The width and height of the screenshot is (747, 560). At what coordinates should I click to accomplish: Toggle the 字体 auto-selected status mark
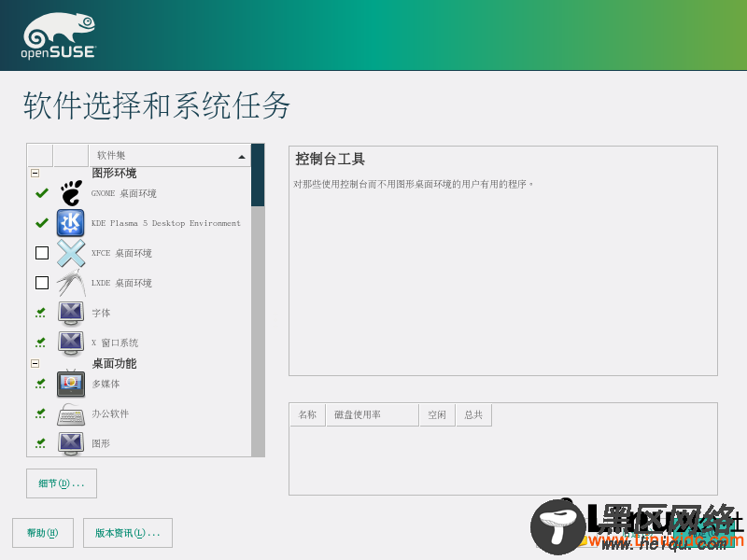pos(41,313)
